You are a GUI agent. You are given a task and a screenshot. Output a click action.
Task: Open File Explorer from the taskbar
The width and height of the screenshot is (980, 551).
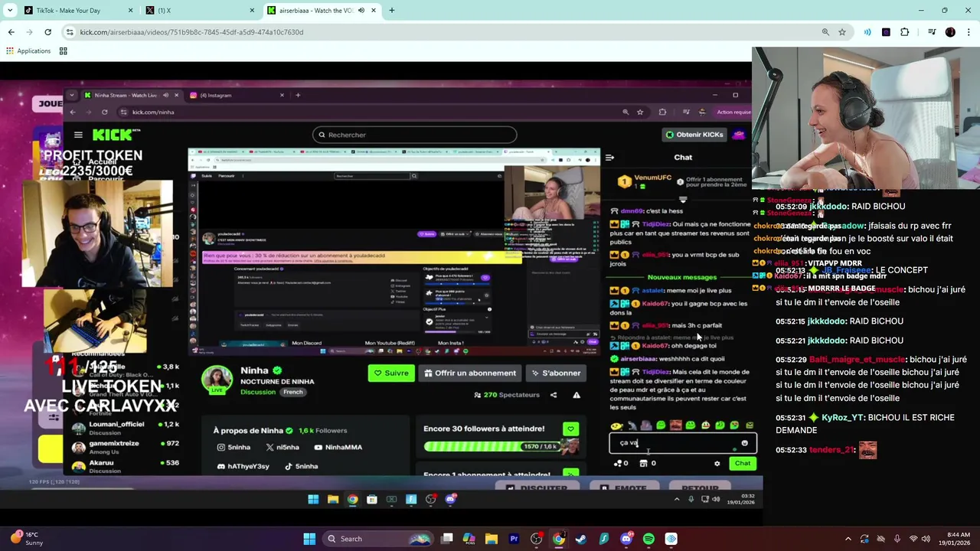492,539
